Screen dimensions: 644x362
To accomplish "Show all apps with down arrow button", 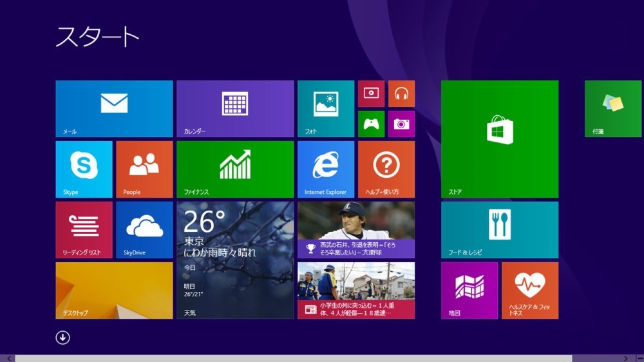I will click(x=62, y=338).
